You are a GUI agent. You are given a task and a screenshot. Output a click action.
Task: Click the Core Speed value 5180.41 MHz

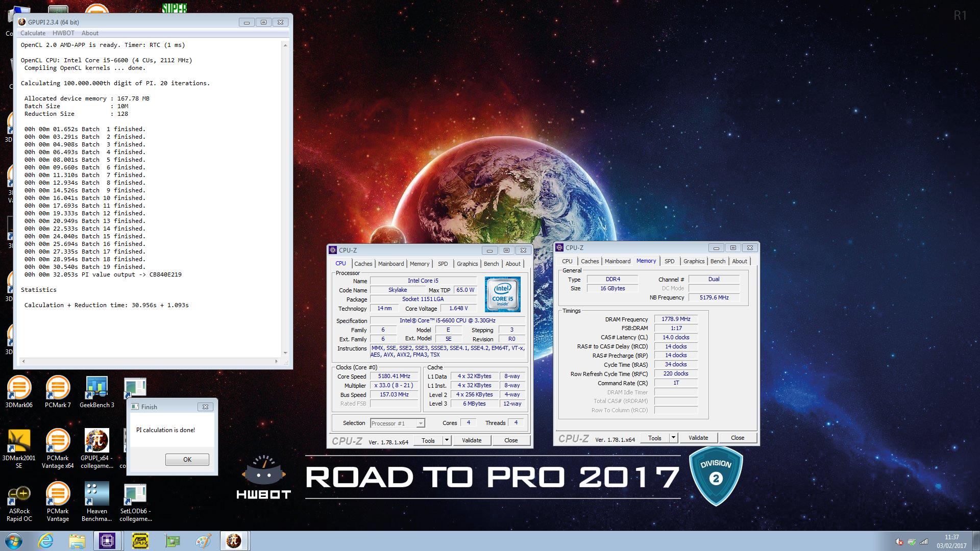tap(394, 376)
